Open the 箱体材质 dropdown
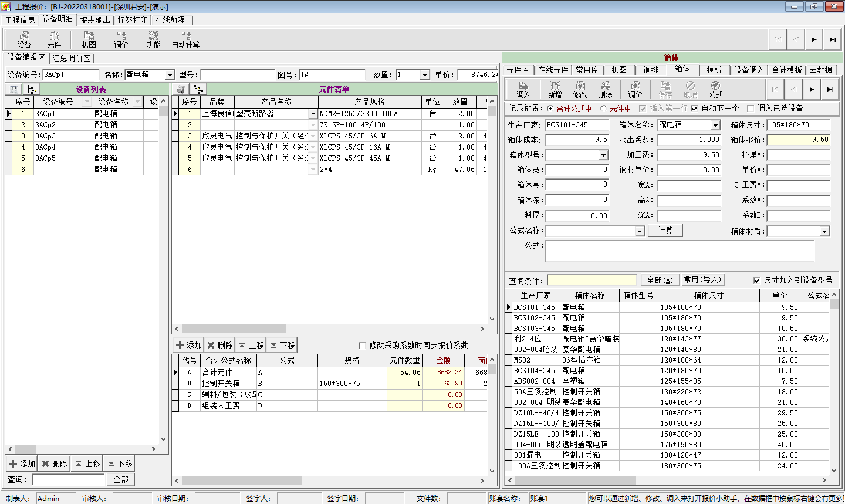This screenshot has height=504, width=845. [824, 231]
